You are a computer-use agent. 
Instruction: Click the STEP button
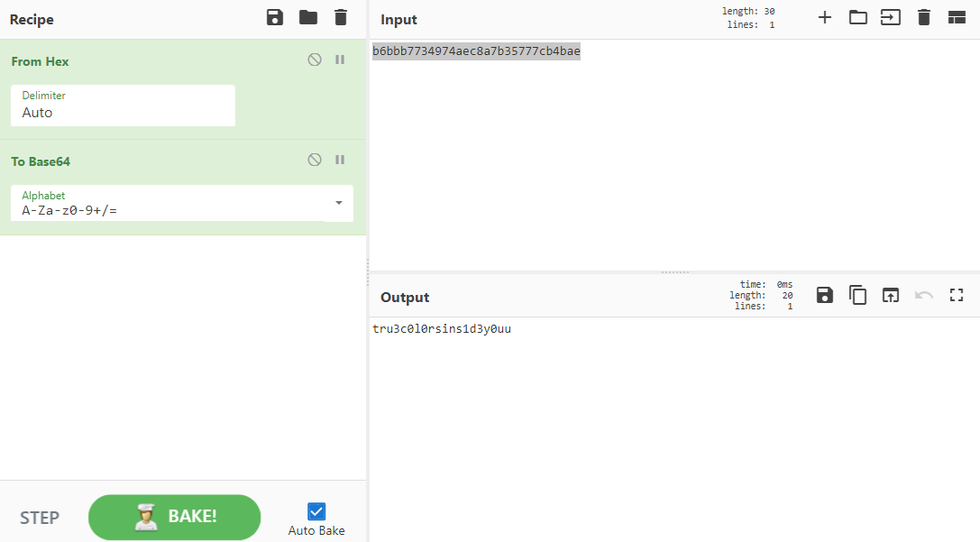pos(40,517)
